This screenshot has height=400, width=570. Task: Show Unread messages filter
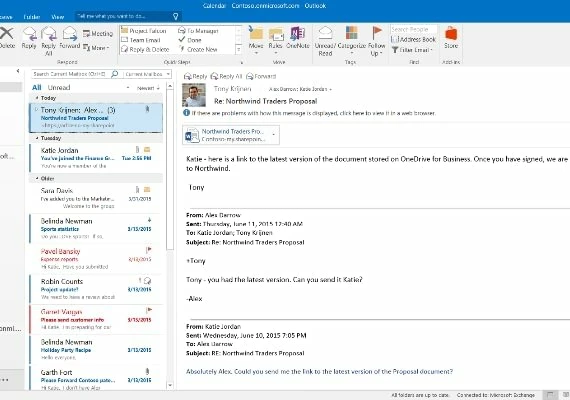click(59, 88)
